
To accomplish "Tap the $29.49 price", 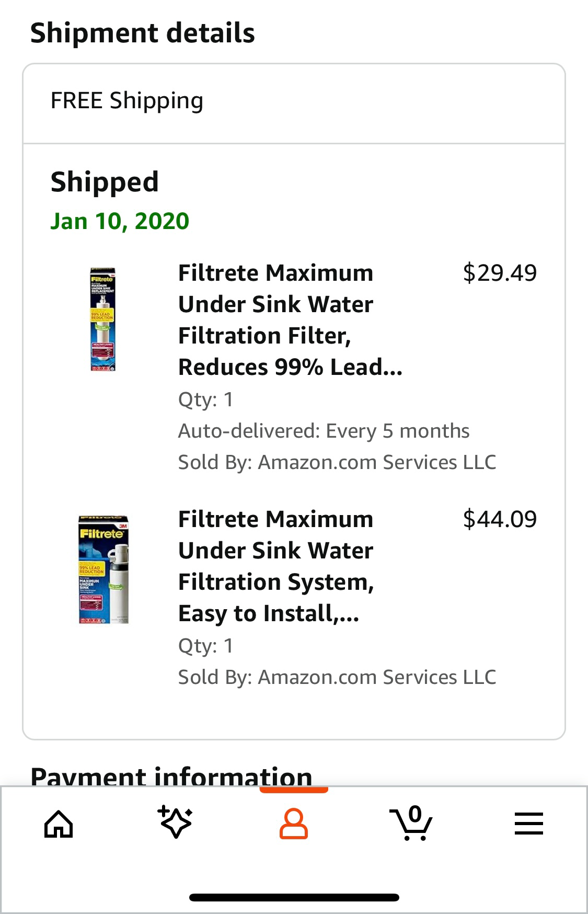I will tap(500, 273).
